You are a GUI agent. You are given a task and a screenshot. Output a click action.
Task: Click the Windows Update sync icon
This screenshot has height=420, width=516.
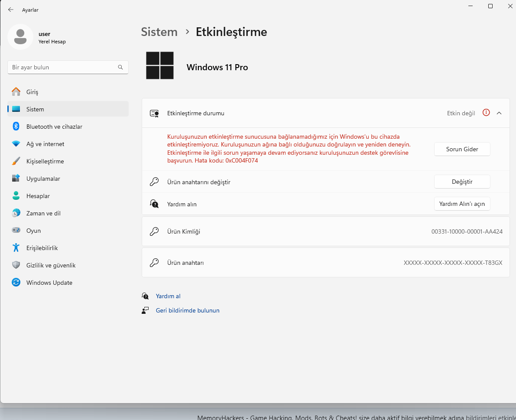coord(16,283)
